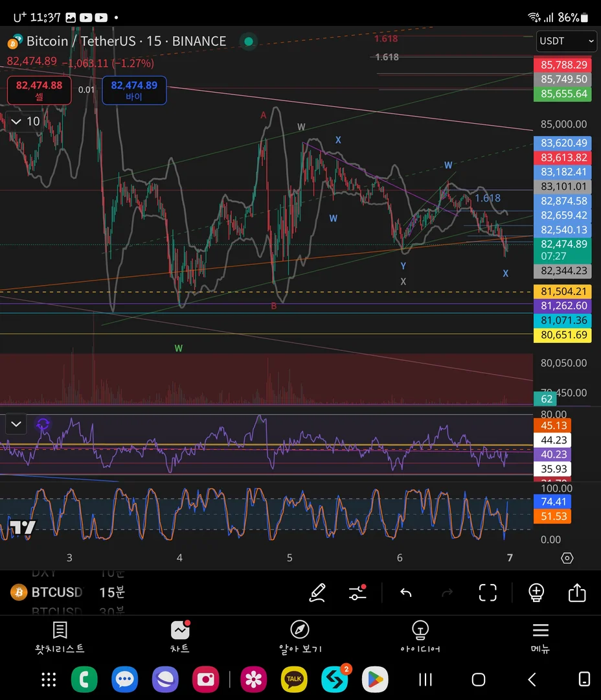
Task: Open the 아이디어 tab
Action: click(x=420, y=637)
